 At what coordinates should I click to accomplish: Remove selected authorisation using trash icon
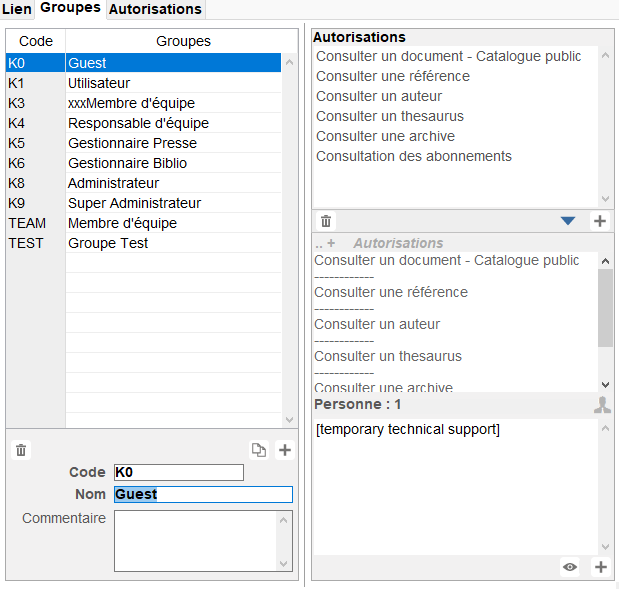(x=326, y=221)
